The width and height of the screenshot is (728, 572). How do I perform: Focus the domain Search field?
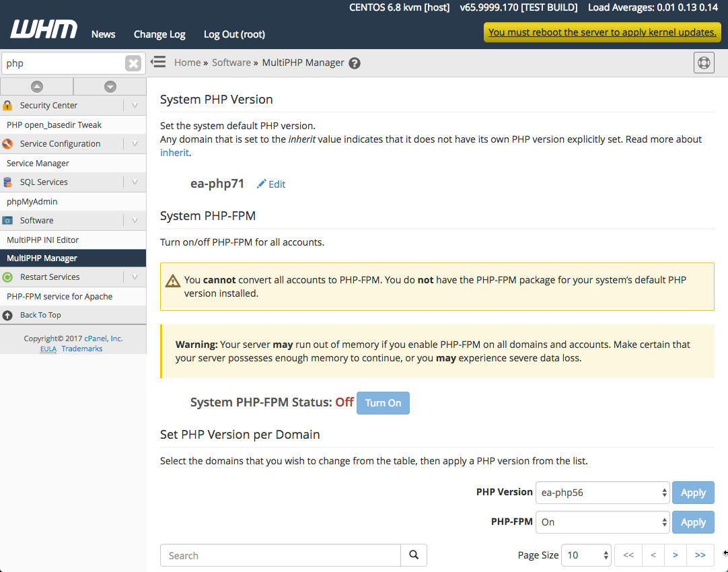point(281,555)
